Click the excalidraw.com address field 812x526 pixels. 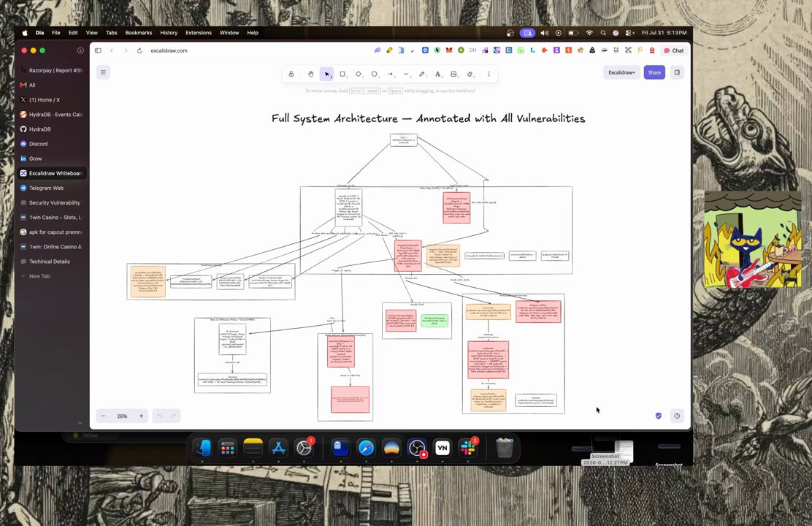pos(169,50)
